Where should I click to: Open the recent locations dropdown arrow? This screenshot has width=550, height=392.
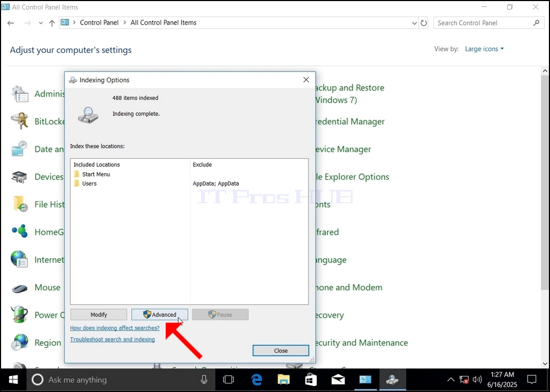click(x=41, y=23)
